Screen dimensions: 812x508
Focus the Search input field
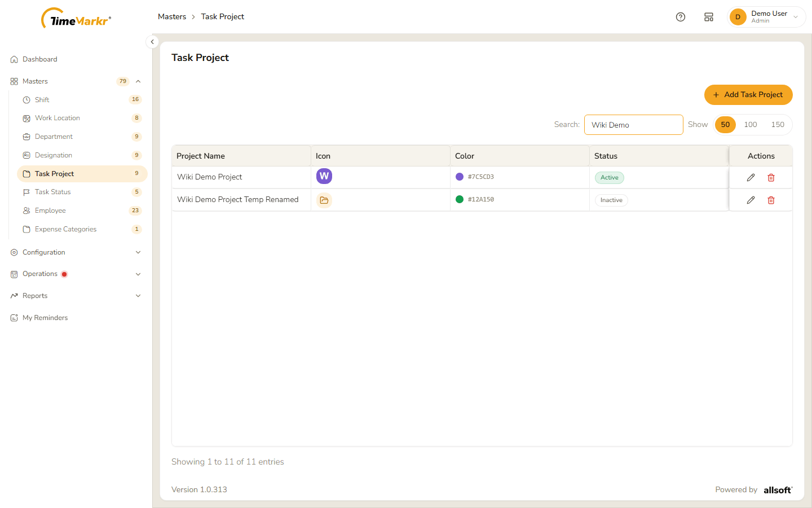[x=634, y=125]
